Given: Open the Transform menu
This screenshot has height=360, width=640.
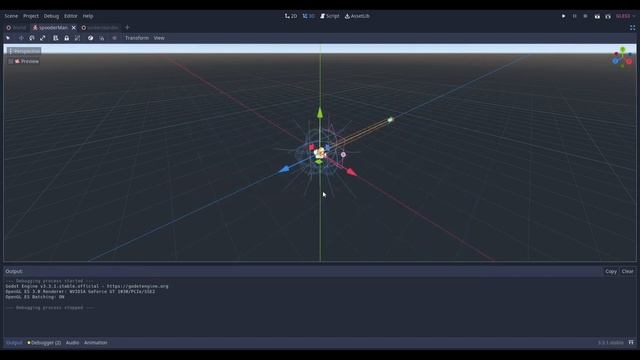Looking at the screenshot, I should pyautogui.click(x=137, y=38).
